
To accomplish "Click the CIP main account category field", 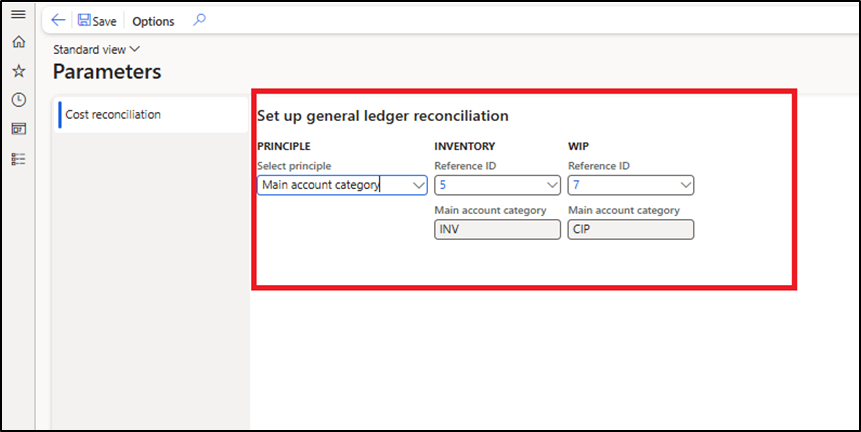I will [630, 229].
